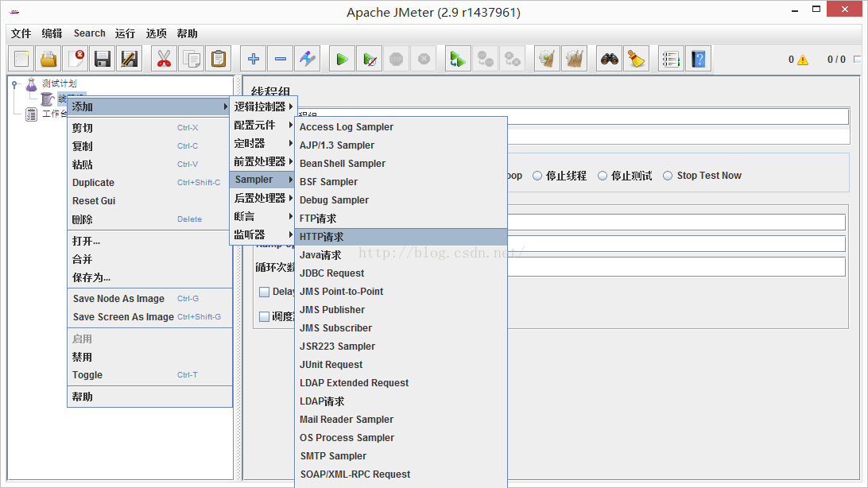868x488 pixels.
Task: Select the Stop Test Now radio button
Action: point(668,176)
